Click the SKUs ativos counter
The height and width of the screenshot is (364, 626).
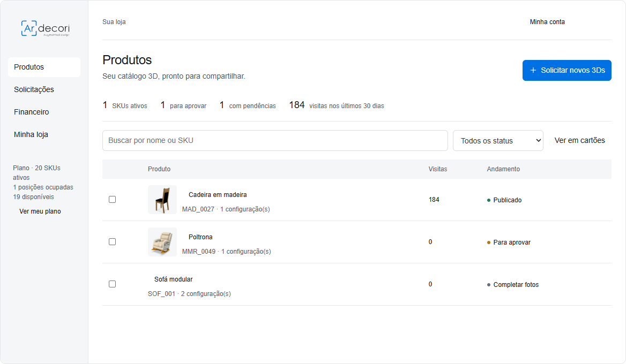click(124, 105)
